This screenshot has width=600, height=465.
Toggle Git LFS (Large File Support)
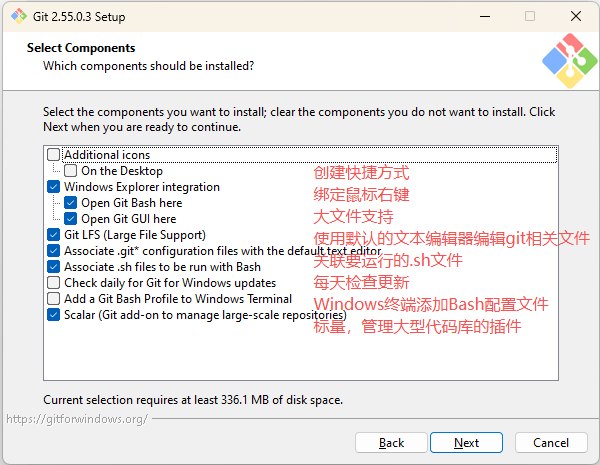tap(54, 235)
